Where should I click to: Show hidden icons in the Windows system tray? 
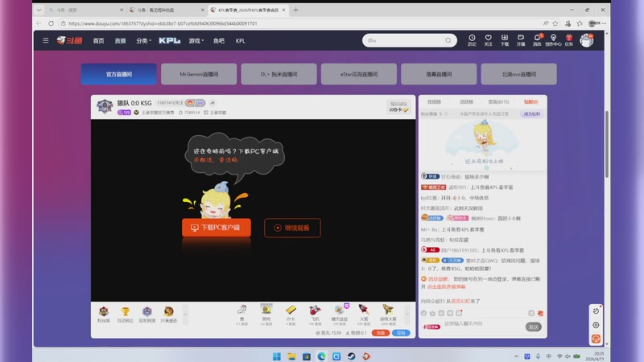516,356
